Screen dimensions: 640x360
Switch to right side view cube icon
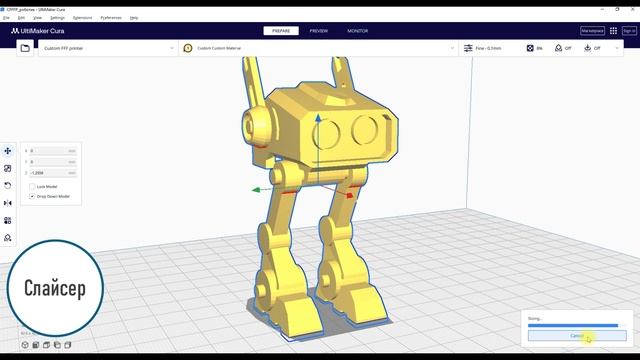(68, 345)
